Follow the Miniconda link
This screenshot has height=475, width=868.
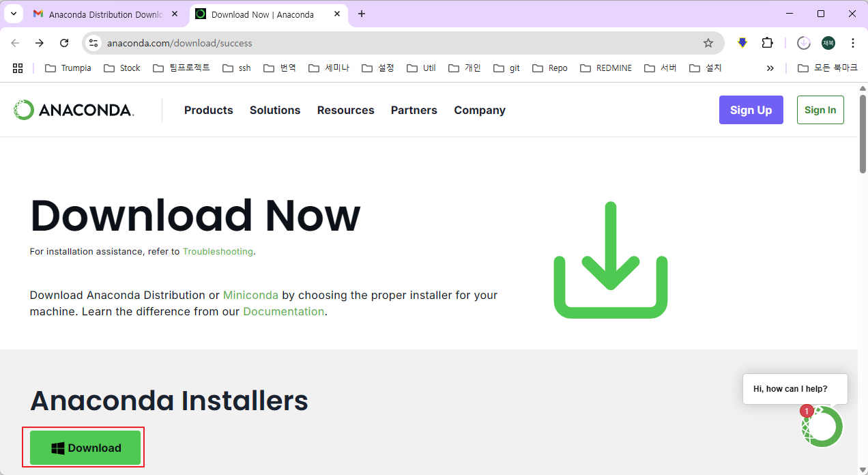[250, 295]
